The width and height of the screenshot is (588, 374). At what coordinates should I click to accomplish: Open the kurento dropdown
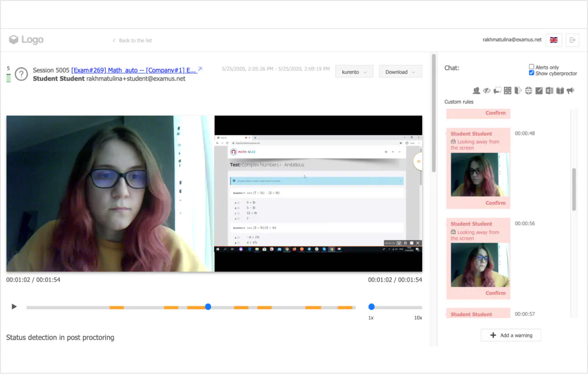pyautogui.click(x=354, y=71)
